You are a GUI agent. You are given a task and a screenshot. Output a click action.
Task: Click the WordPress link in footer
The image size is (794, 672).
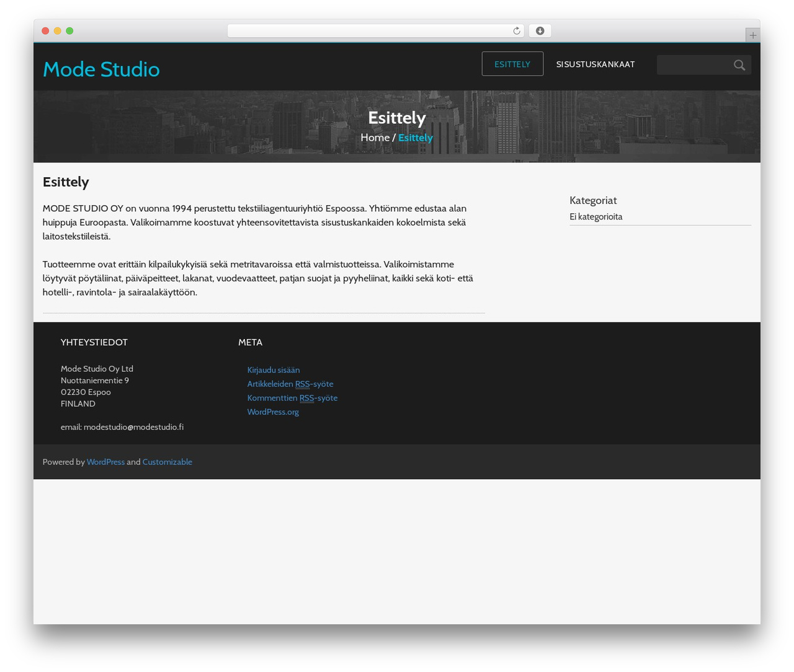click(x=105, y=462)
